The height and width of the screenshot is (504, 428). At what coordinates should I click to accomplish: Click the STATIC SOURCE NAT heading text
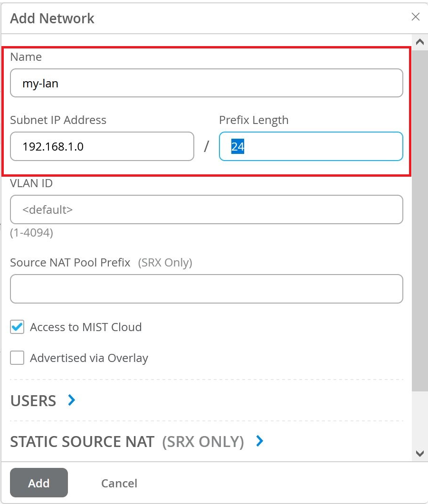click(82, 442)
